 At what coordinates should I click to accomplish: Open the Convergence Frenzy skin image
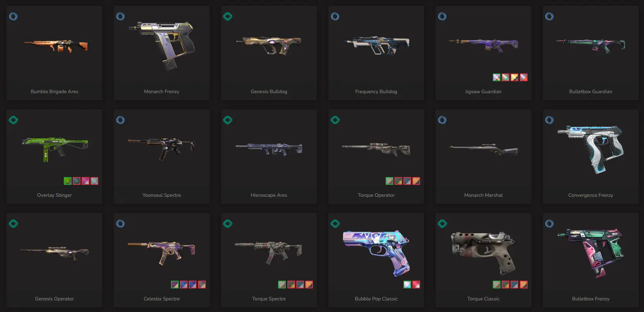pyautogui.click(x=591, y=149)
